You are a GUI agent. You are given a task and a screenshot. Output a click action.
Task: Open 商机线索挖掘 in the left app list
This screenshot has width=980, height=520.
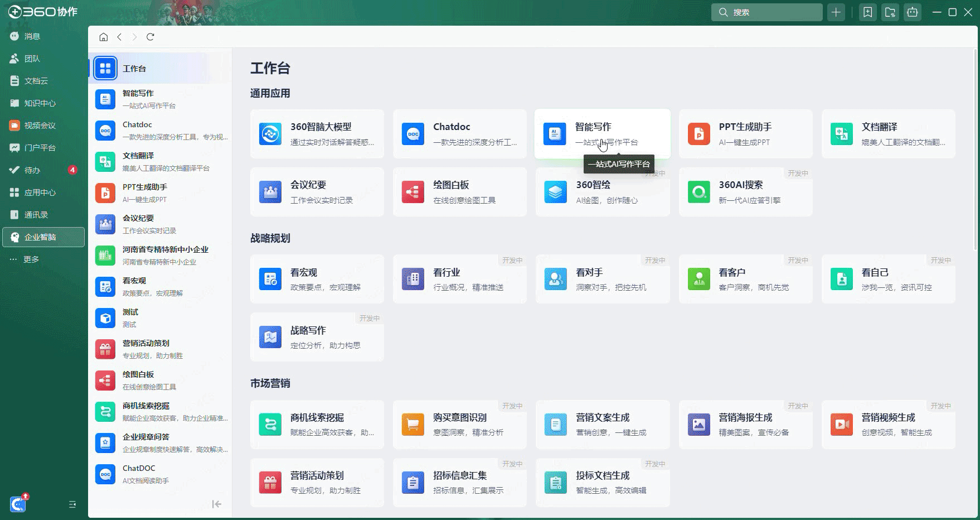160,412
